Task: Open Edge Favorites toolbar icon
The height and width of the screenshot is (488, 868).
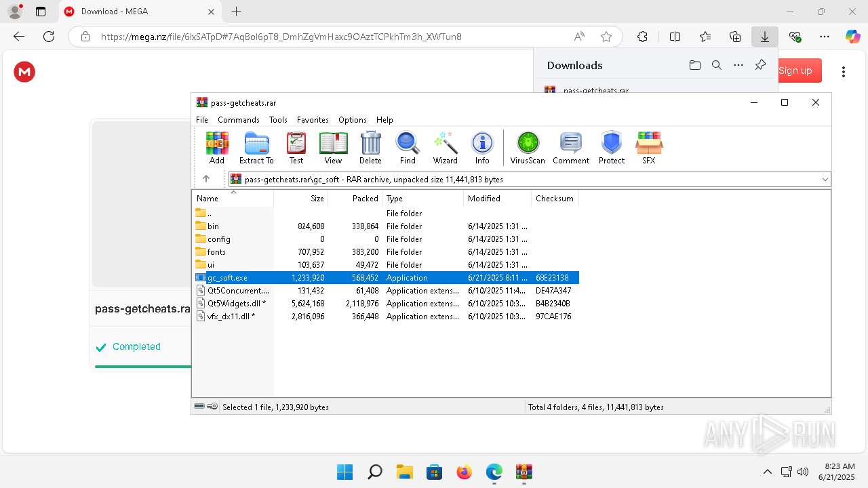Action: pos(705,37)
